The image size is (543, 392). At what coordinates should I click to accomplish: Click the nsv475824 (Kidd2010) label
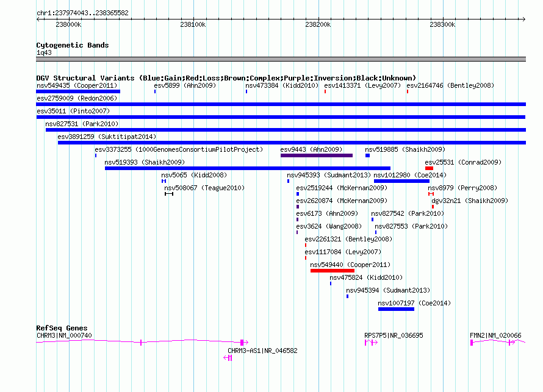[366, 277]
